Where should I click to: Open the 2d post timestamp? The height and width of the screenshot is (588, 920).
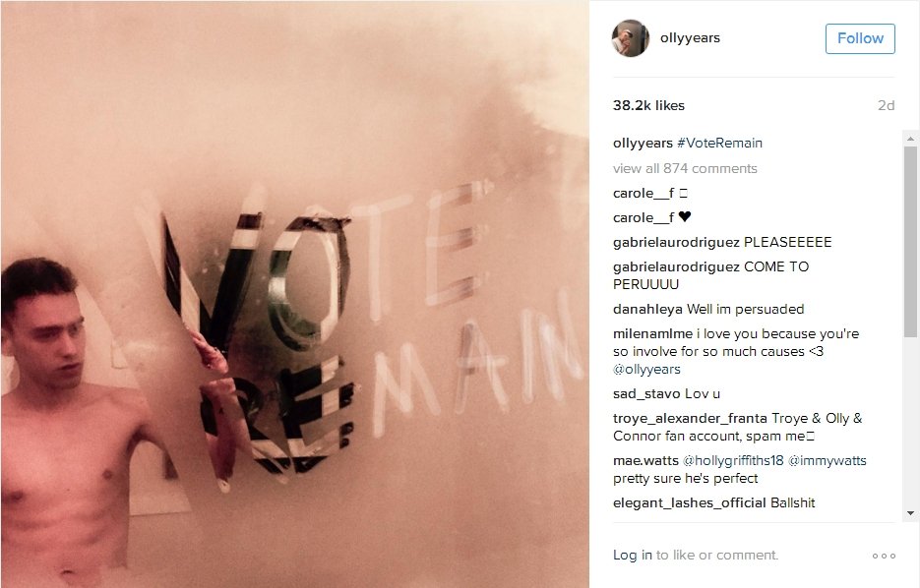point(886,105)
